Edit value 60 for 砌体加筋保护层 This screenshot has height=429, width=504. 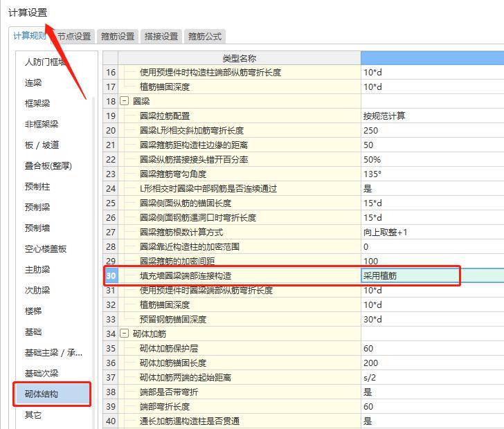point(432,348)
